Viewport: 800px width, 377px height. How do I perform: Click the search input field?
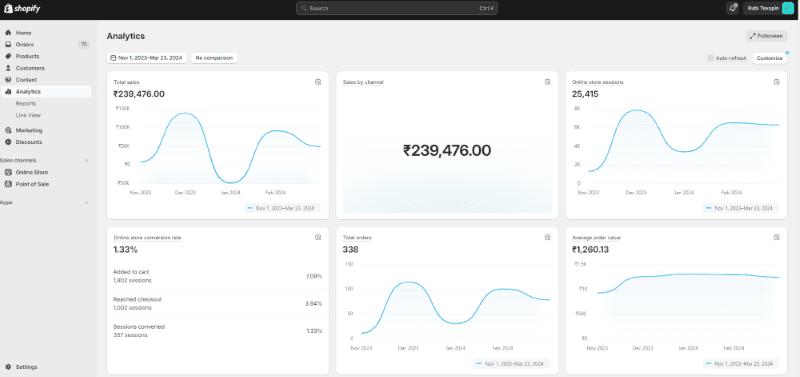[397, 8]
